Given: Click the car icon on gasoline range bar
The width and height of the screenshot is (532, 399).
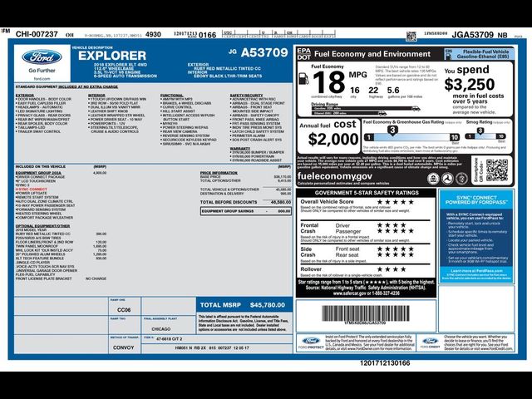Looking at the screenshot, I should (x=416, y=109).
